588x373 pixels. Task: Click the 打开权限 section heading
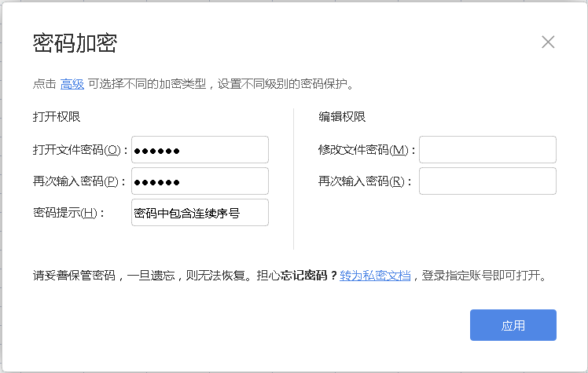pyautogui.click(x=57, y=117)
